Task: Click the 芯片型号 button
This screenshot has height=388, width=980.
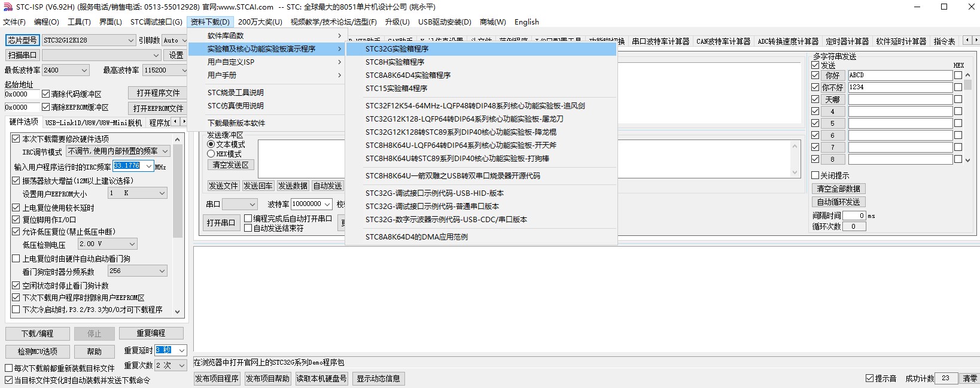Action: click(x=22, y=40)
